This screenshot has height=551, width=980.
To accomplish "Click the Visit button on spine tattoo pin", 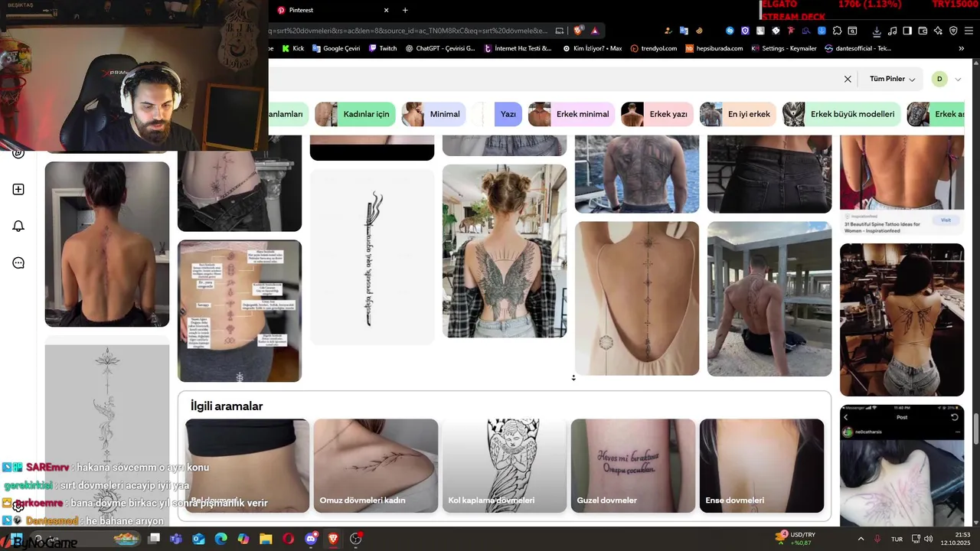I will pyautogui.click(x=946, y=220).
